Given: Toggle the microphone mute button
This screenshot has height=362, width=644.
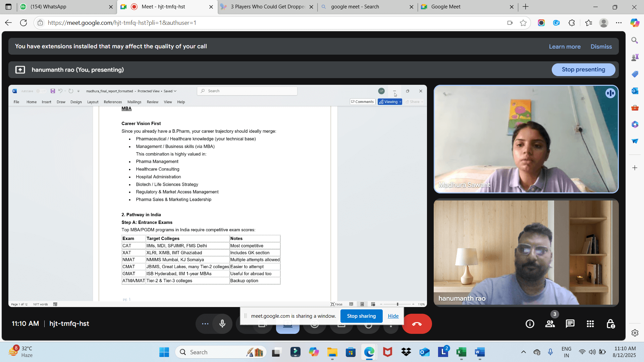Looking at the screenshot, I should (x=222, y=324).
